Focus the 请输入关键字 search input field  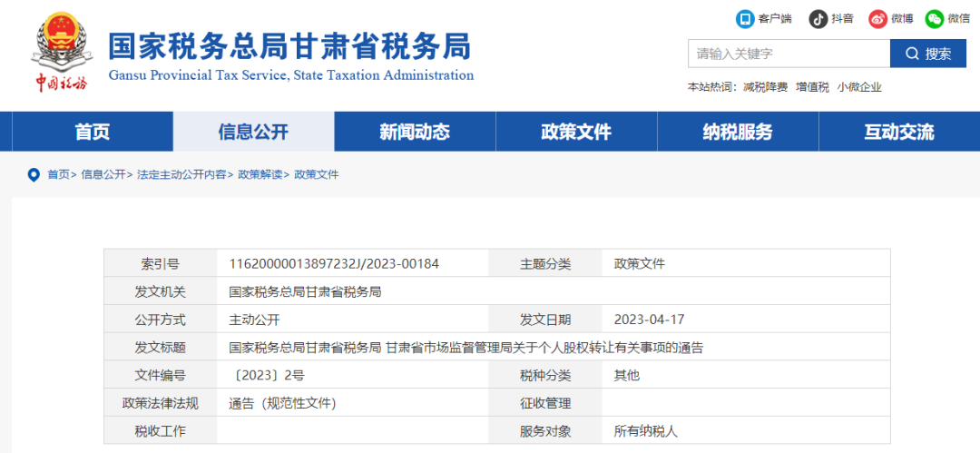(x=789, y=54)
